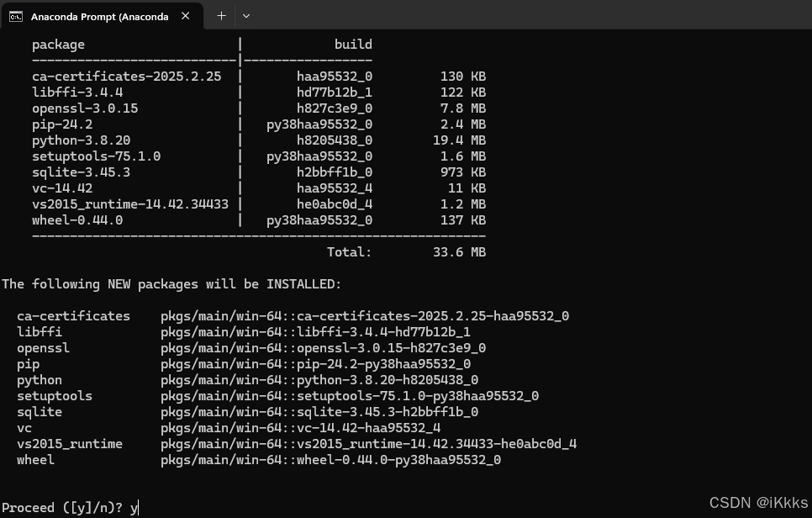Click 'sqlite-3.45.3' in package table
Viewport: 812px width, 518px height.
81,172
